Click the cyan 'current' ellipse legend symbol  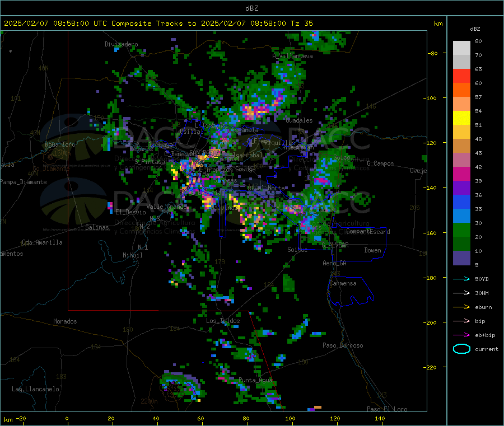tap(461, 349)
